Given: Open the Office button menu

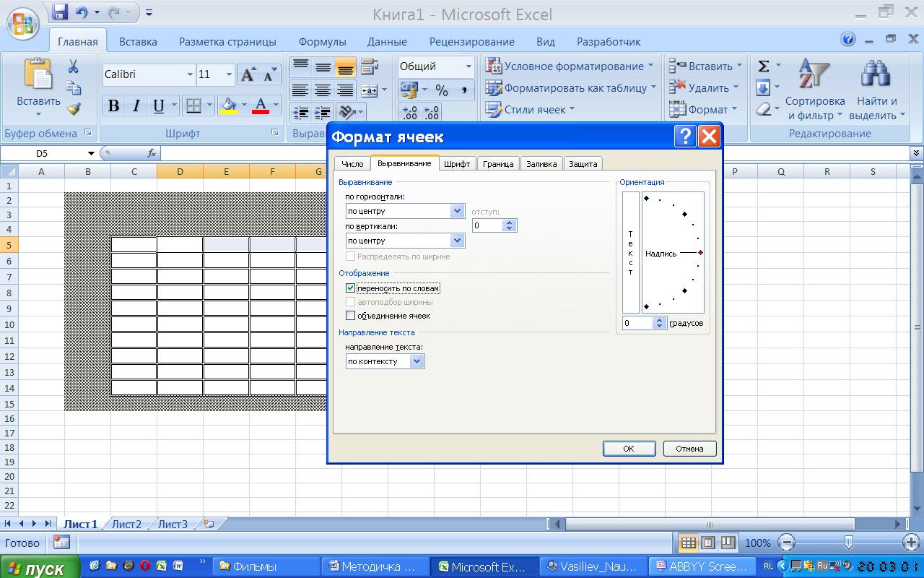Looking at the screenshot, I should (x=23, y=24).
